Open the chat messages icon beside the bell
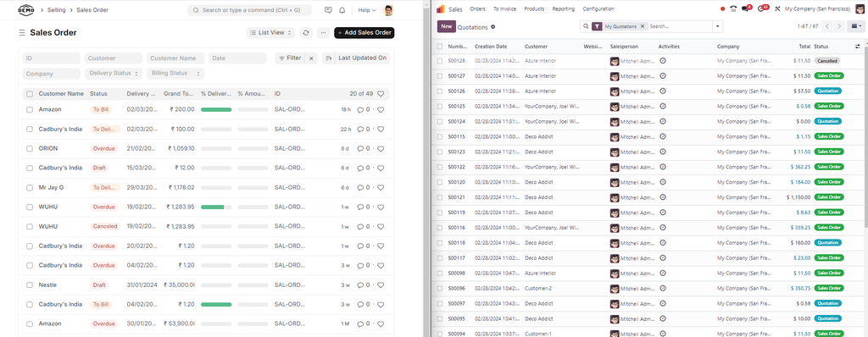This screenshot has width=868, height=337. pyautogui.click(x=328, y=10)
